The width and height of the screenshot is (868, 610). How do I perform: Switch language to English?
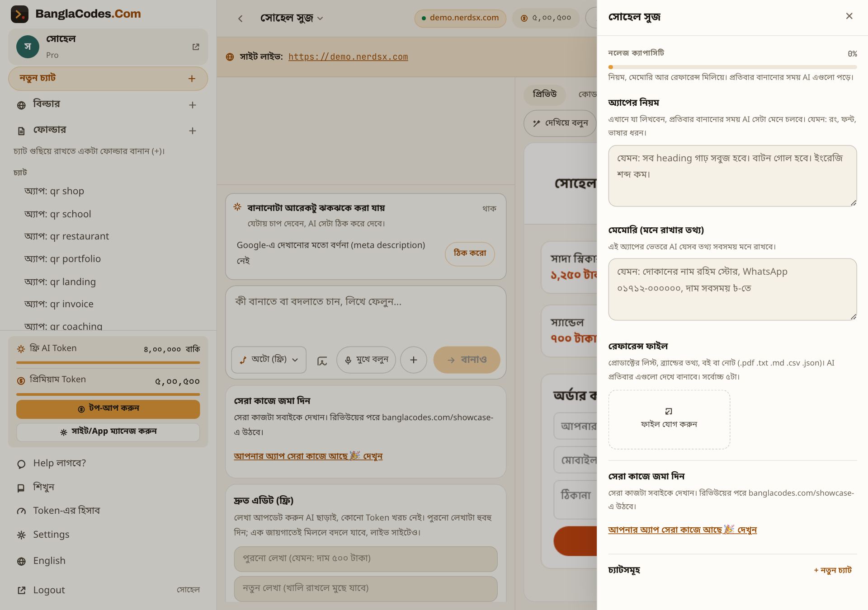pyautogui.click(x=49, y=561)
